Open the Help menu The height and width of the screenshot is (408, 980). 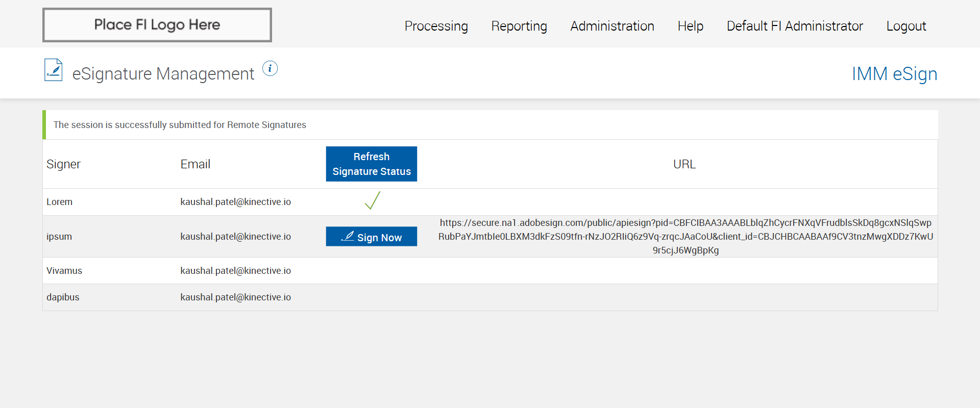coord(690,26)
